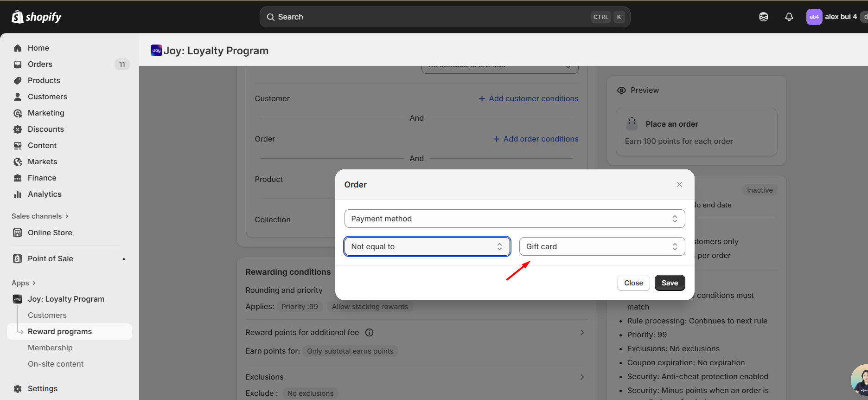This screenshot has height=400, width=868.
Task: Open Analytics from the sidebar
Action: pyautogui.click(x=44, y=194)
